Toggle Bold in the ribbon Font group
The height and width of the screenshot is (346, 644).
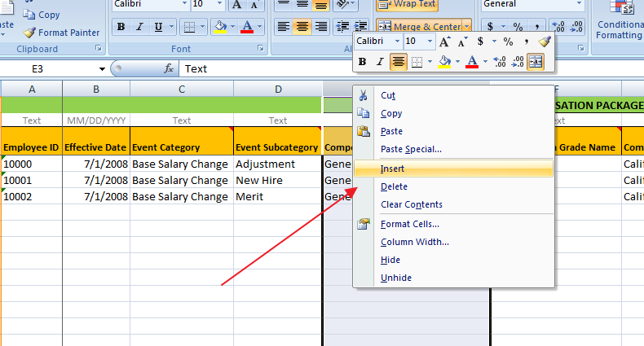[x=121, y=27]
